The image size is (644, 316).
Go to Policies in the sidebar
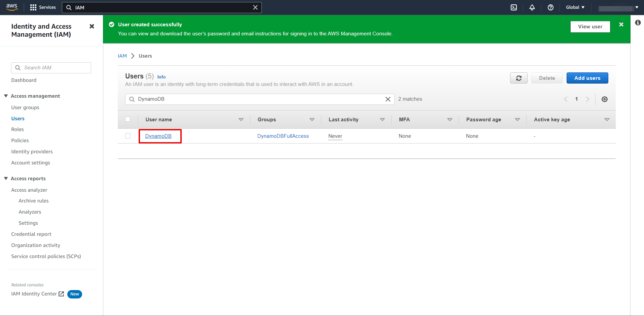pyautogui.click(x=20, y=140)
